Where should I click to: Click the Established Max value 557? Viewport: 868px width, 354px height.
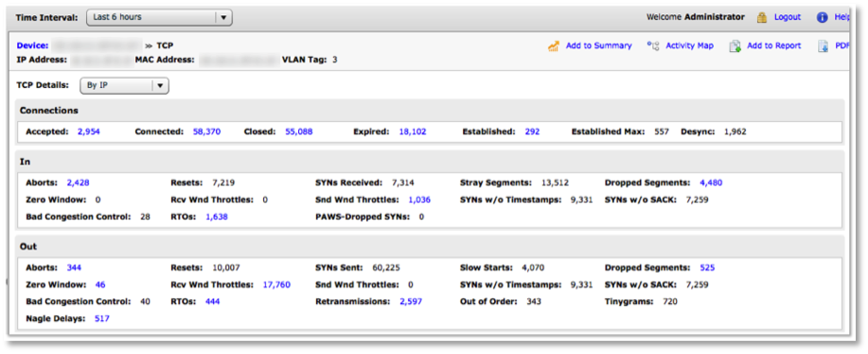tap(662, 132)
